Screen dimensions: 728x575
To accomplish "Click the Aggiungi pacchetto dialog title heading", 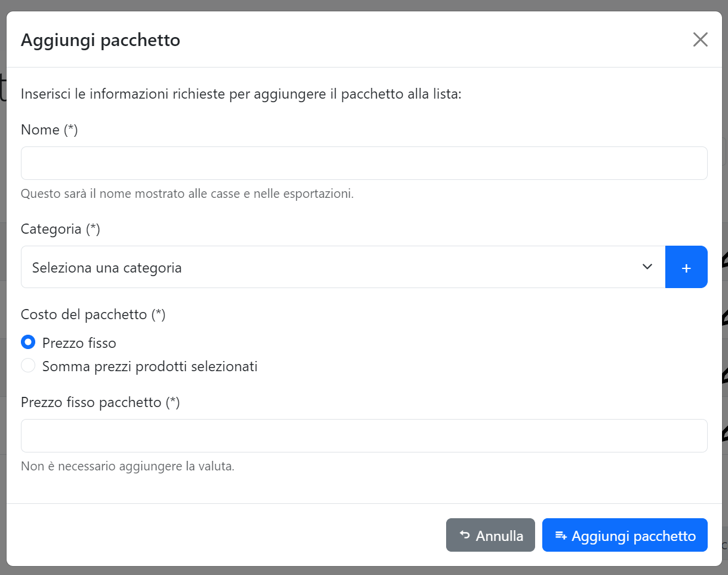I will [100, 40].
